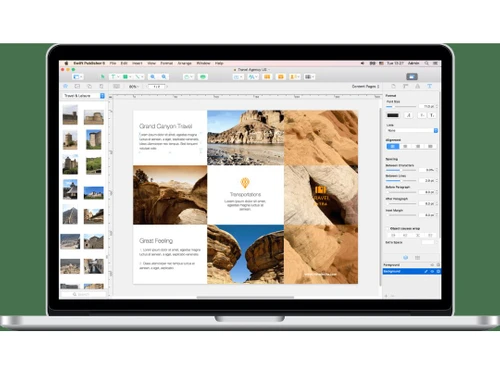The height and width of the screenshot is (375, 500).
Task: Select the Grand Canyon Travel heading
Action: tap(166, 126)
